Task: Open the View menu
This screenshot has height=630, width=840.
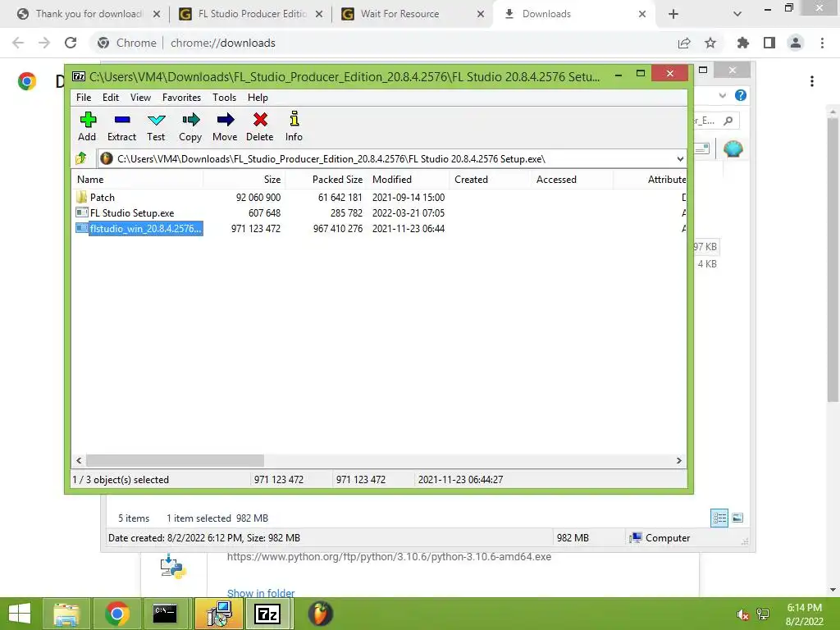Action: [x=140, y=98]
